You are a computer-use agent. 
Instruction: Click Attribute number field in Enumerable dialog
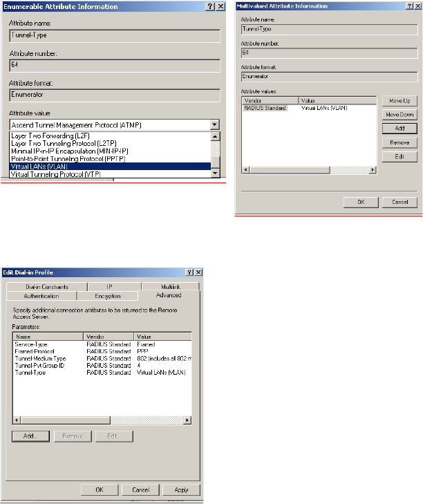(x=115, y=65)
